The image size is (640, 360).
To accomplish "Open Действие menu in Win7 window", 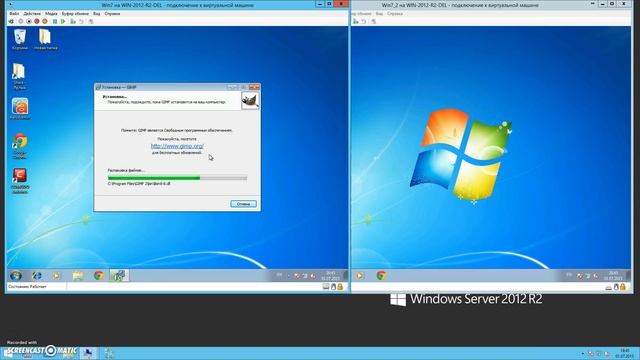I will (x=32, y=13).
